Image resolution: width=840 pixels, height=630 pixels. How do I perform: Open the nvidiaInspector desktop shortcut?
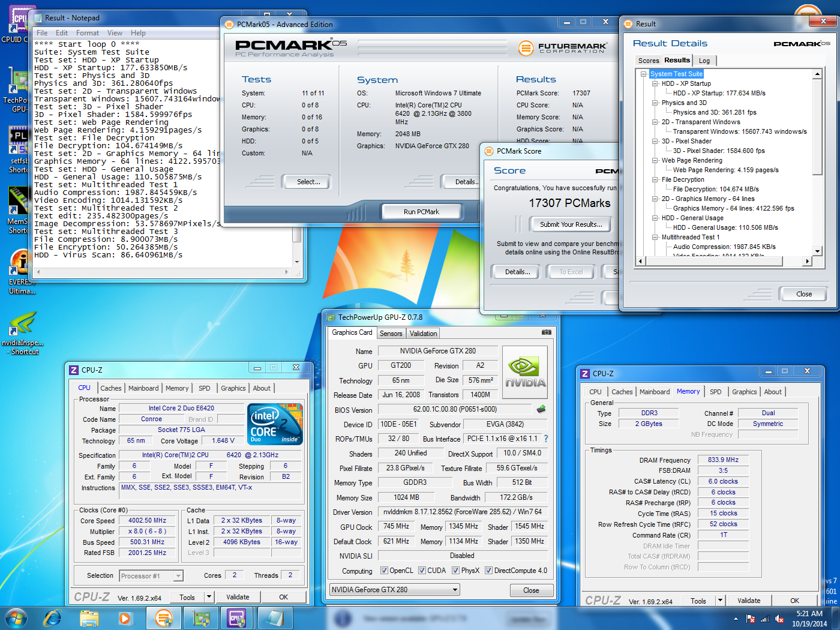pos(22,334)
